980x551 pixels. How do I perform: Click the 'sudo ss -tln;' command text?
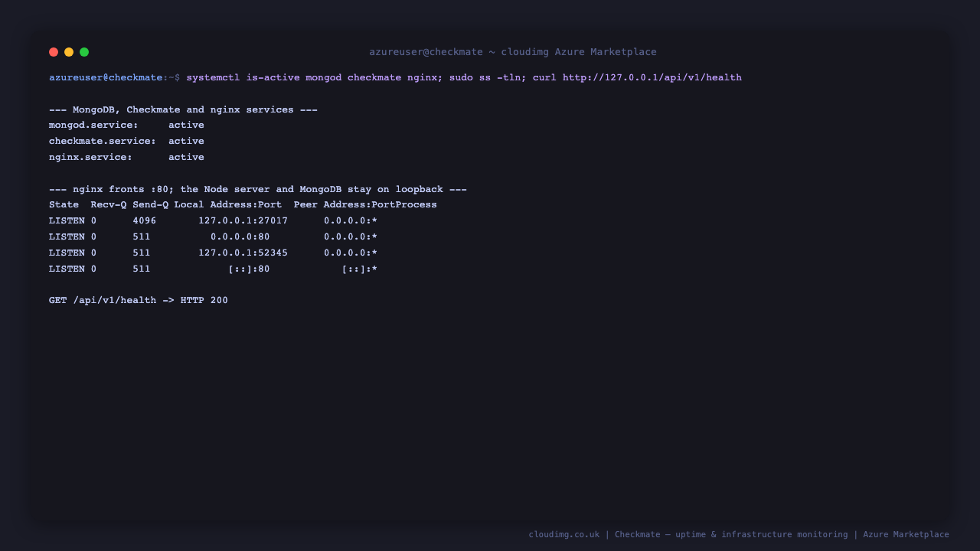click(x=488, y=77)
